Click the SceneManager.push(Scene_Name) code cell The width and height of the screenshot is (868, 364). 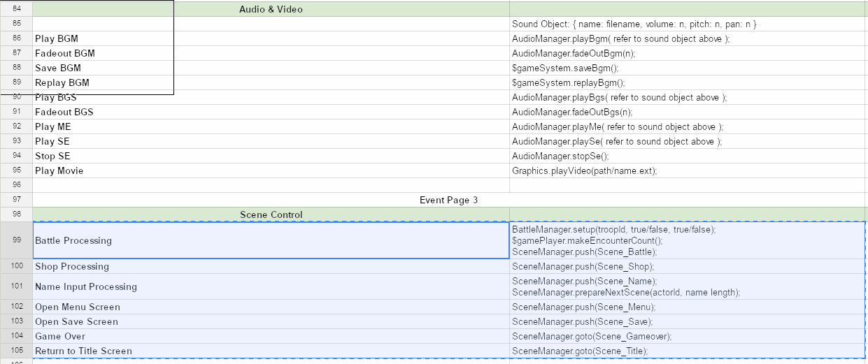click(688, 286)
